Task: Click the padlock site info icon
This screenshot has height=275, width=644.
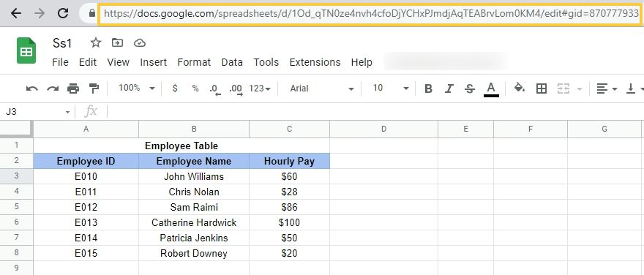Action: pyautogui.click(x=92, y=13)
